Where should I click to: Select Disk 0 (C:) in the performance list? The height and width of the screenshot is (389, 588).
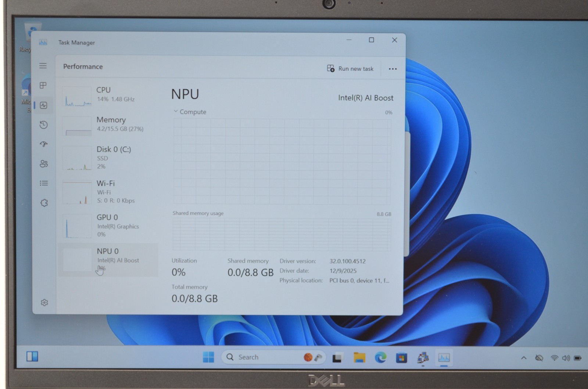click(108, 158)
